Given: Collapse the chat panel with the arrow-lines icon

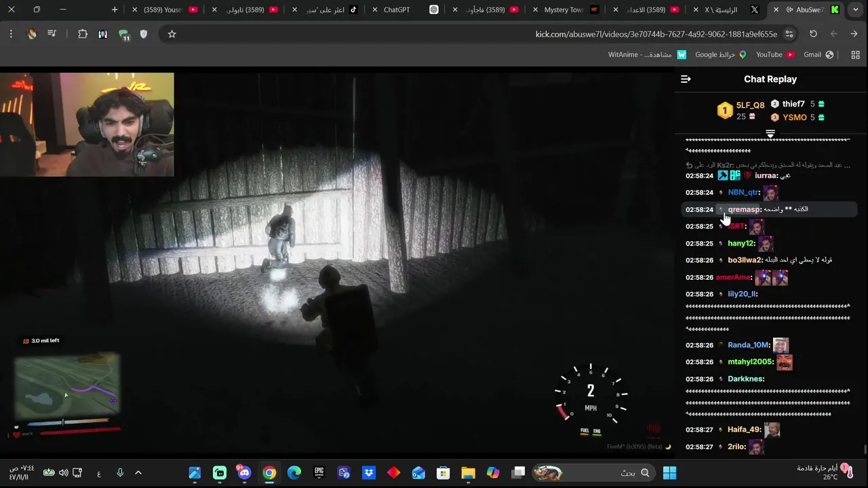Looking at the screenshot, I should (x=686, y=79).
